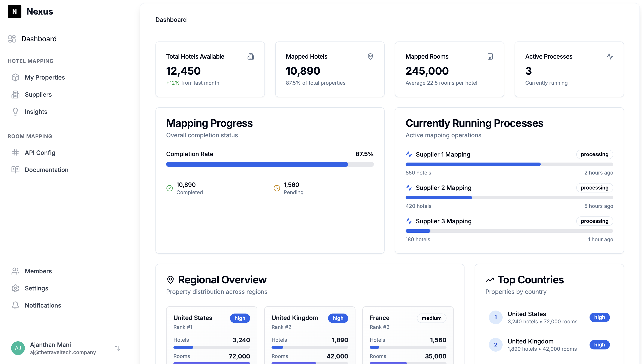
Task: Select the My Properties box icon
Action: point(15,77)
